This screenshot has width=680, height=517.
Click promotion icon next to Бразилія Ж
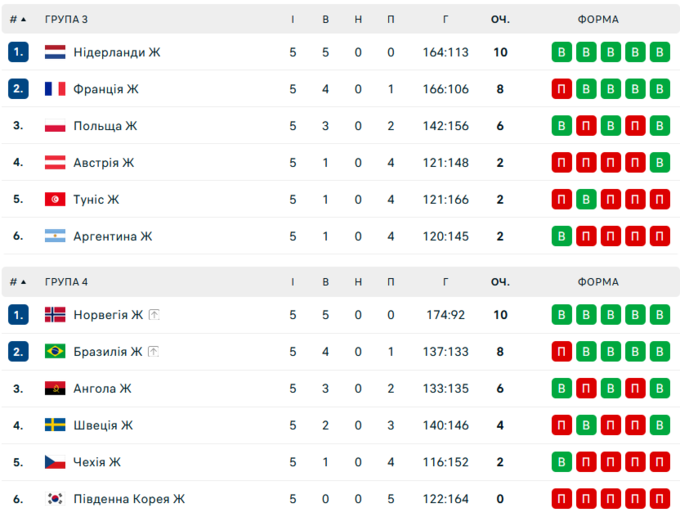tap(153, 352)
